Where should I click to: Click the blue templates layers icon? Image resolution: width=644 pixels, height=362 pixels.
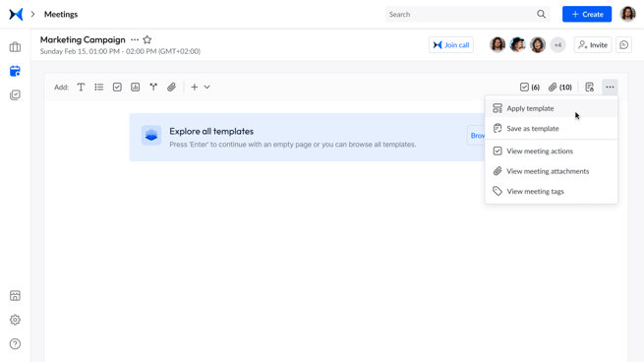[151, 135]
